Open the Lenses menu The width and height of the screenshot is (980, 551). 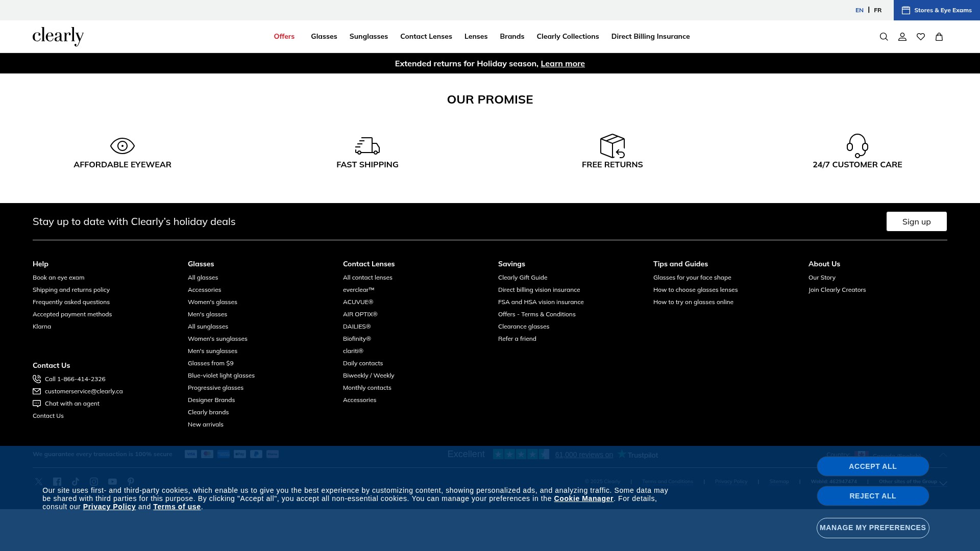476,37
